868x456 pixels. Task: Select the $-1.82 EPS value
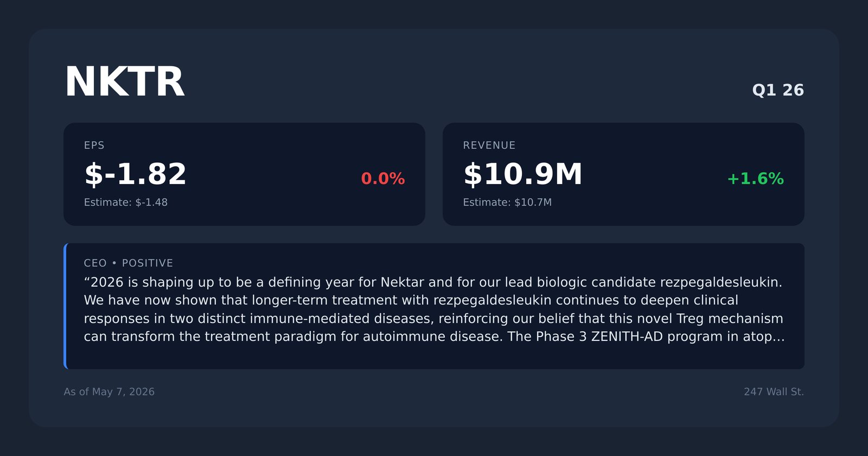pos(135,174)
